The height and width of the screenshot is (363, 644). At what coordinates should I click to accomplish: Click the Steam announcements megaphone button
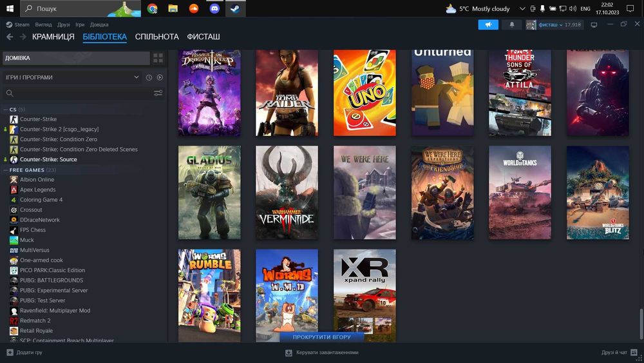488,25
